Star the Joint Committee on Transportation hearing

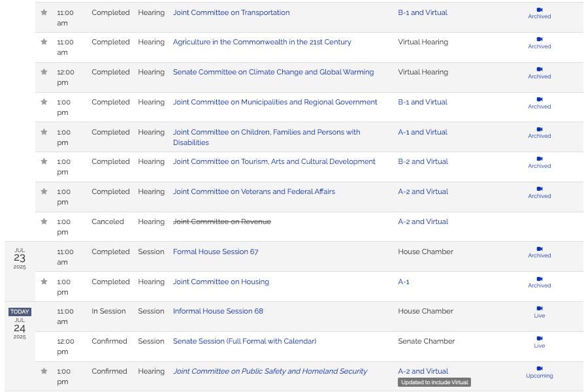click(x=44, y=12)
